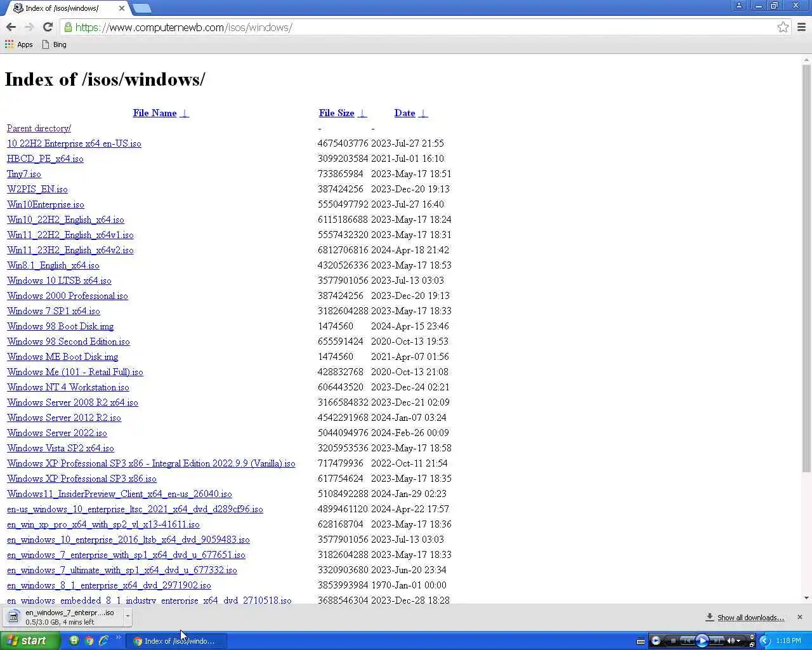The height and width of the screenshot is (650, 812).
Task: Skip to previous track in taskbar player
Action: tap(688, 640)
